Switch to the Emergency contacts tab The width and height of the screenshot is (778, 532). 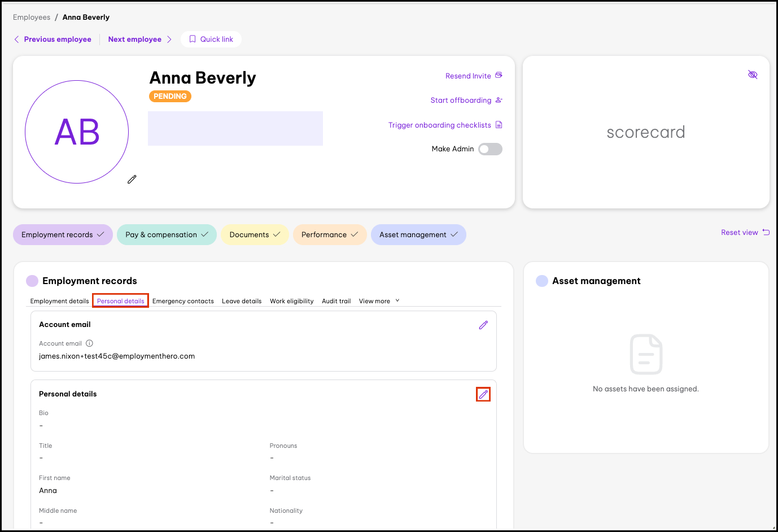click(x=183, y=300)
